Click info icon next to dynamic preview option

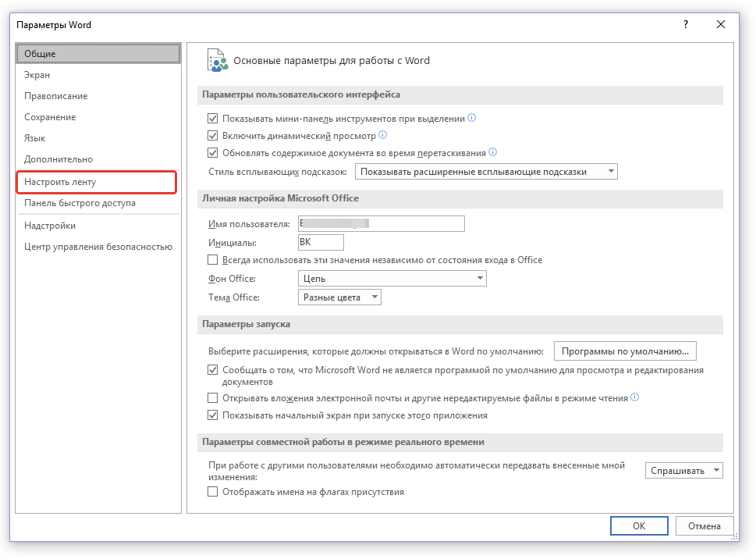point(382,135)
